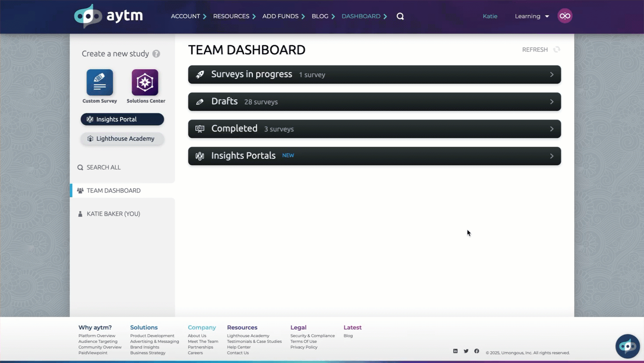Open the Lighthouse Academy button
The image size is (644, 363).
tap(122, 139)
